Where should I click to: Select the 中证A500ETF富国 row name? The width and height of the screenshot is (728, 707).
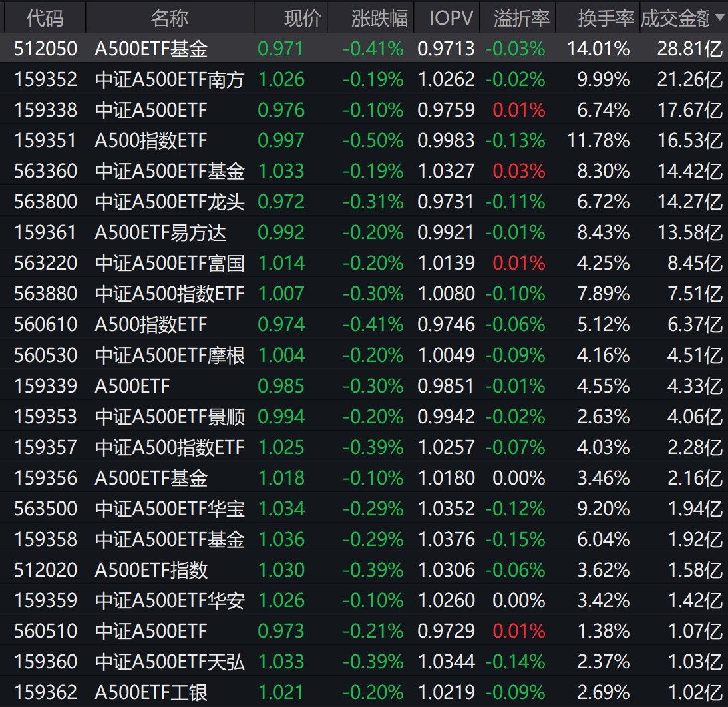coord(170,264)
